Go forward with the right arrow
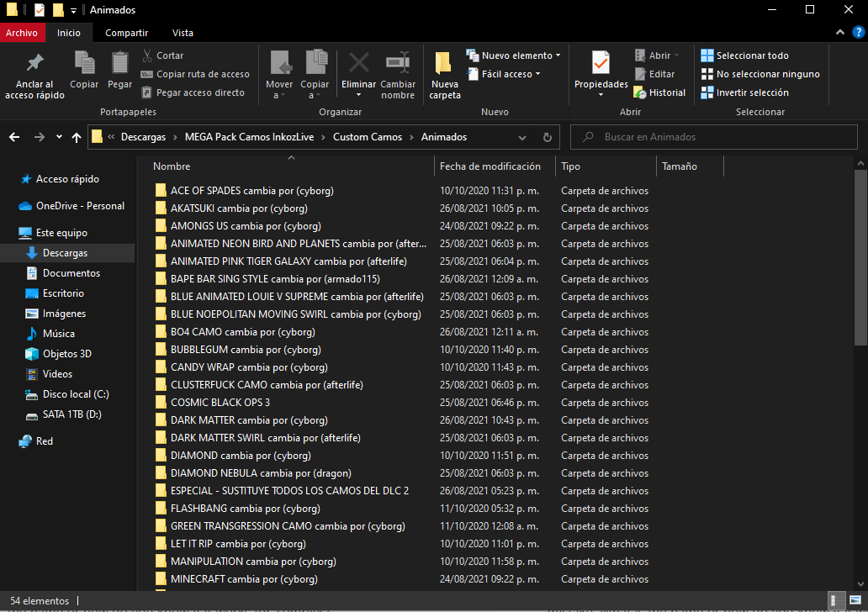868x612 pixels. click(x=39, y=137)
